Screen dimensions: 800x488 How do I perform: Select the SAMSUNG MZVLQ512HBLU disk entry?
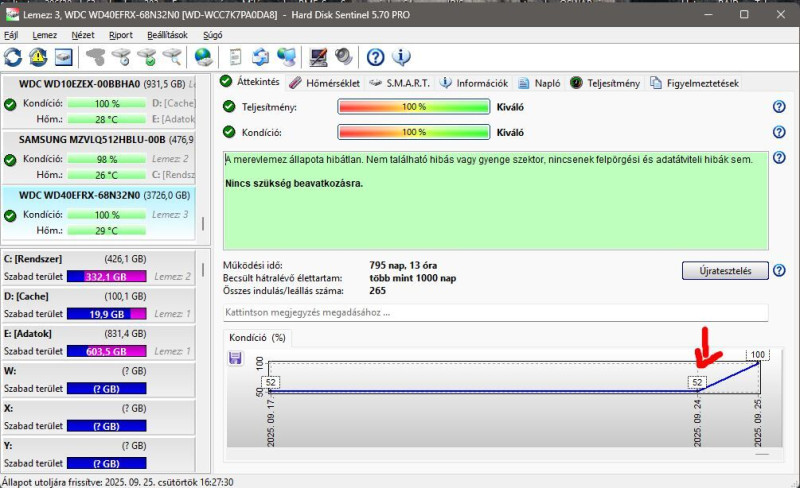click(x=99, y=157)
